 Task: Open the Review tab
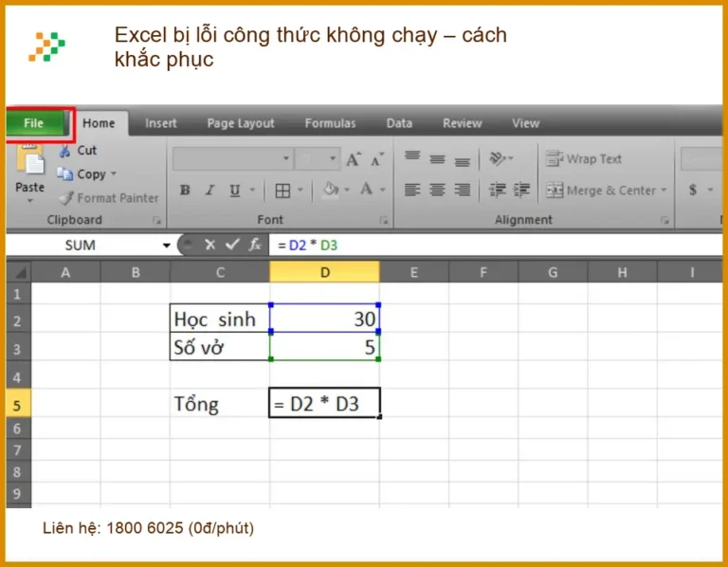pyautogui.click(x=462, y=123)
